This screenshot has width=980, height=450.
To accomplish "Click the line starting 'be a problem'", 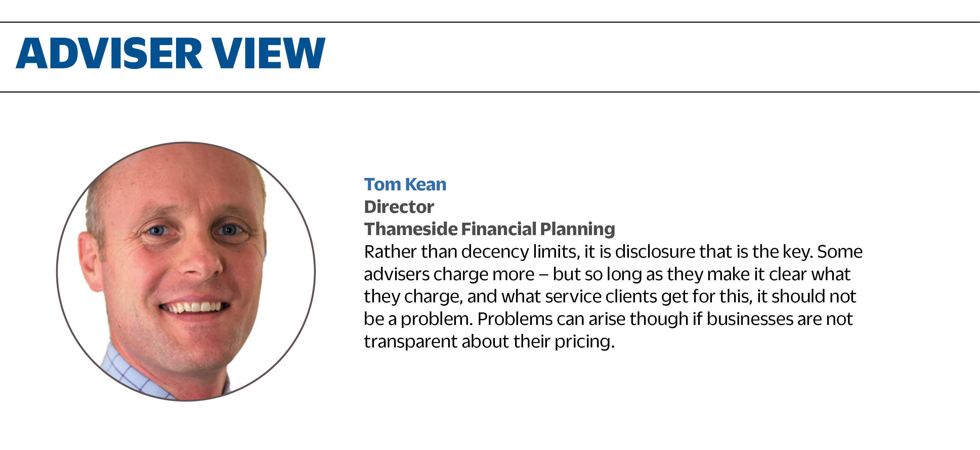I will pos(608,319).
